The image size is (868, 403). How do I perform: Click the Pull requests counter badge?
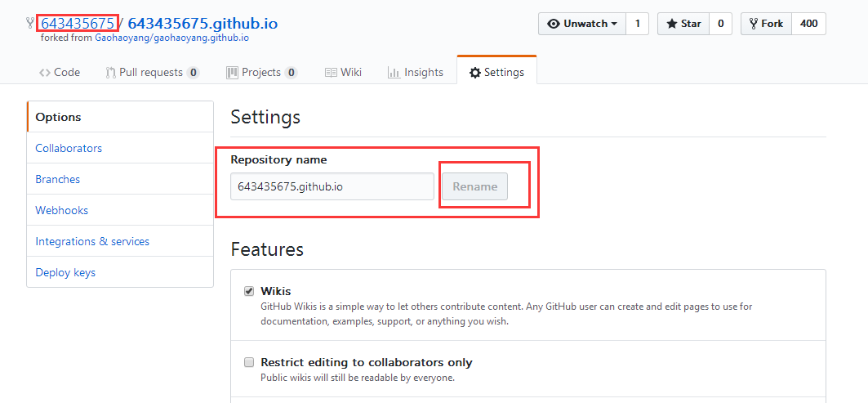[193, 73]
